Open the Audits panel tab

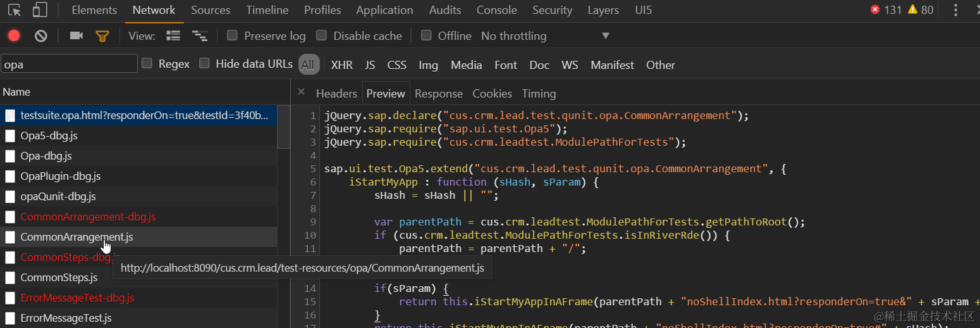(x=444, y=10)
